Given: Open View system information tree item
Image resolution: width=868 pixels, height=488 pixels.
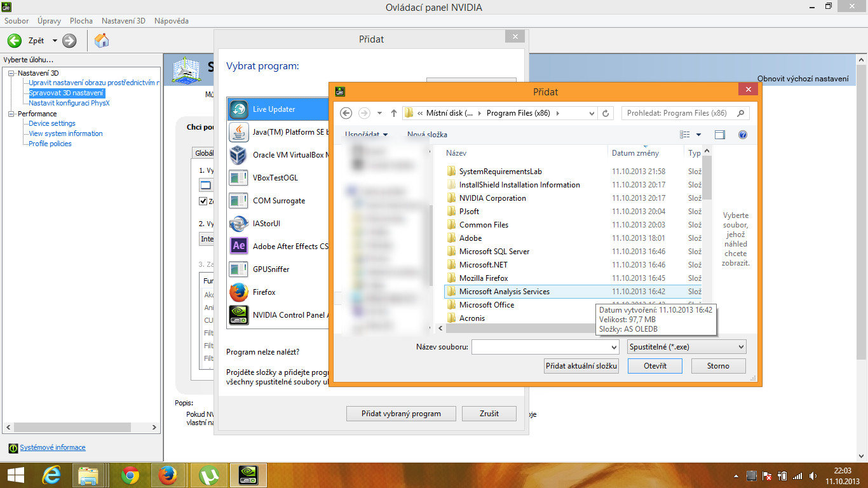Looking at the screenshot, I should click(65, 133).
